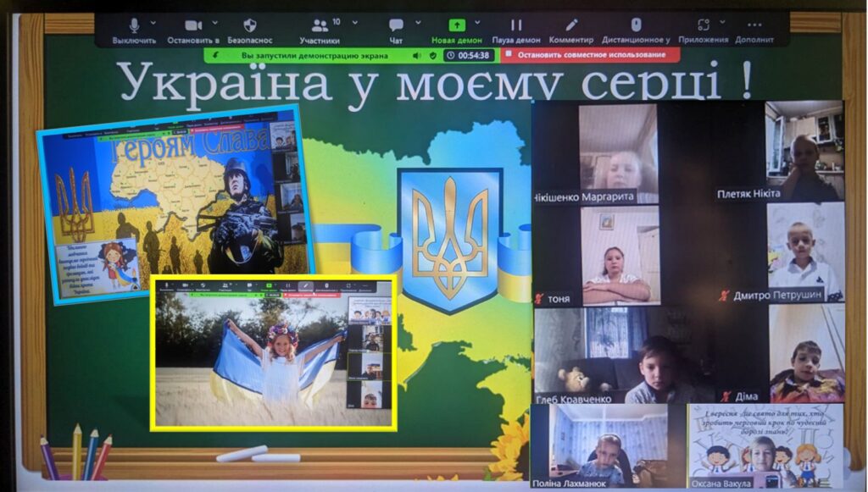868x492 pixels.
Task: Open the Комментировать annotation pencil tool
Action: 571,30
